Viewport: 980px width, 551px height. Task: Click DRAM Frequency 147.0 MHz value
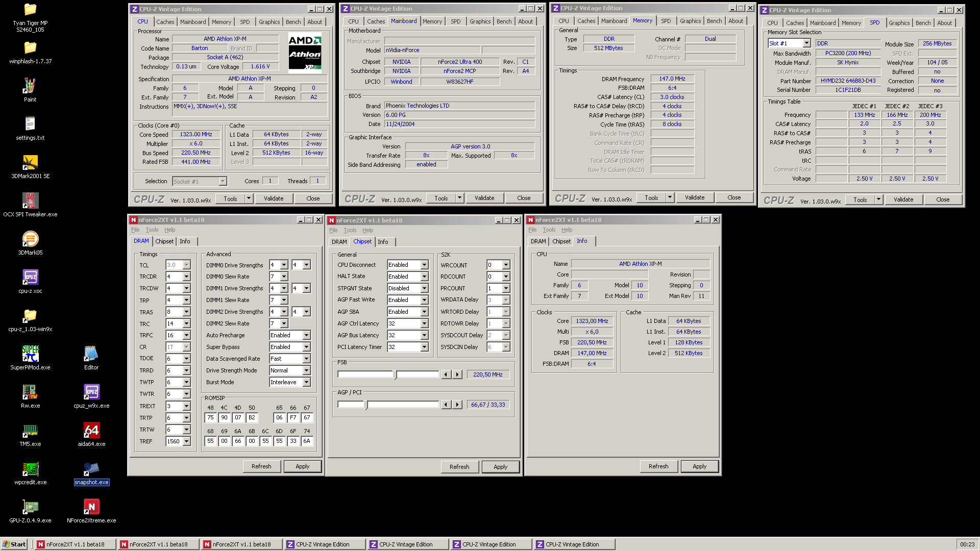tap(672, 79)
